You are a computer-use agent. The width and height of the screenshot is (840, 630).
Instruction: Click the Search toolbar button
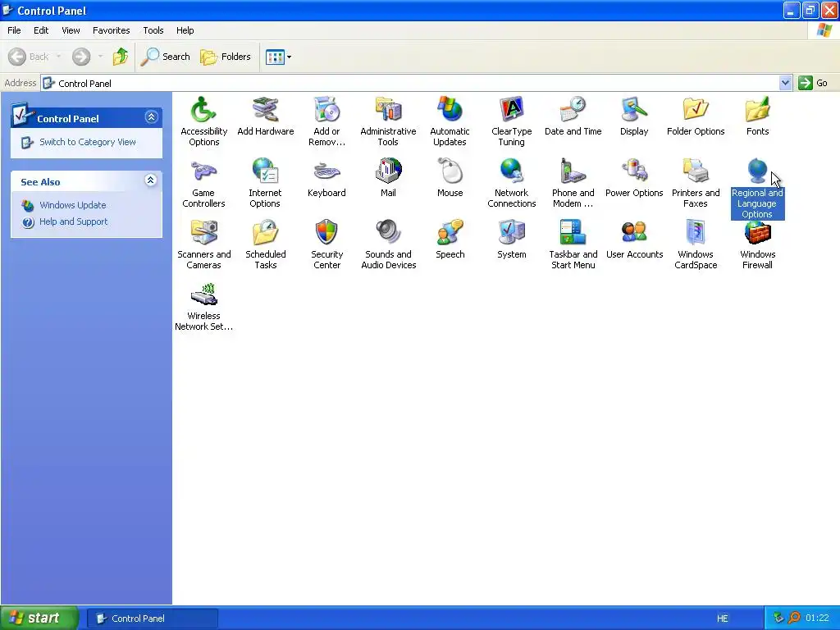pos(166,57)
